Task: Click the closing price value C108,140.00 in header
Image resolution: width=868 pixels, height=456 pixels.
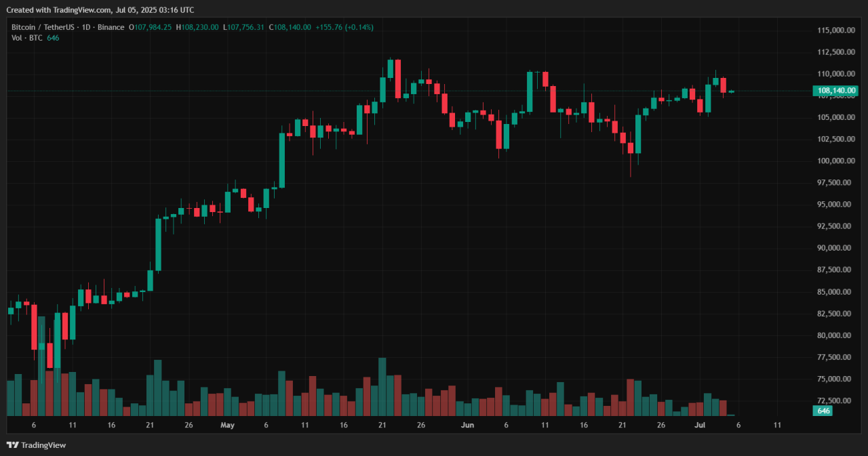Action: 290,27
